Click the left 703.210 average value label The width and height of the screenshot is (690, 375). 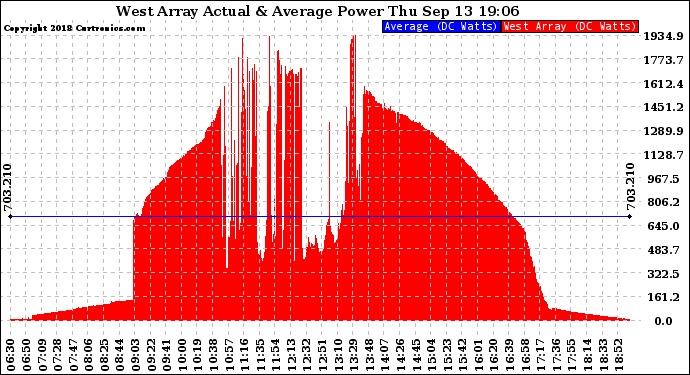click(7, 187)
